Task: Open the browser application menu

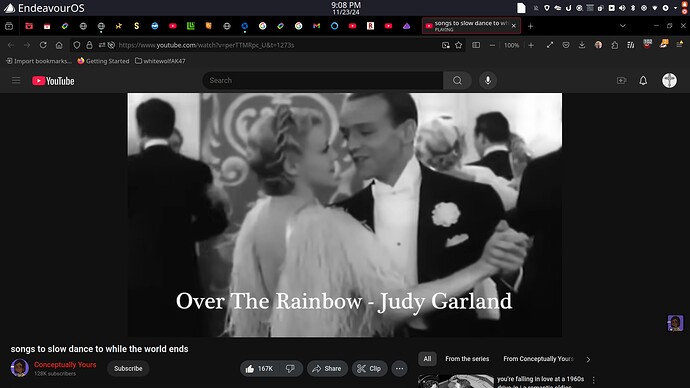Action: click(x=680, y=44)
